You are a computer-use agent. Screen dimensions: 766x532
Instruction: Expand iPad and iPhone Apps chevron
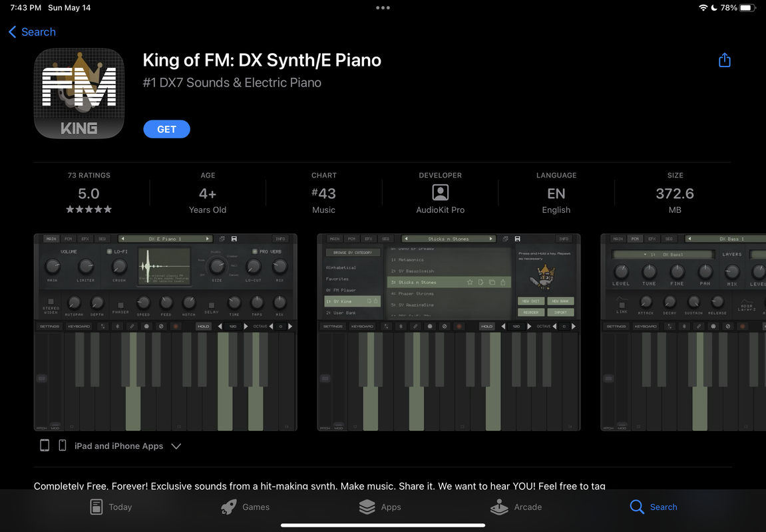(x=176, y=446)
